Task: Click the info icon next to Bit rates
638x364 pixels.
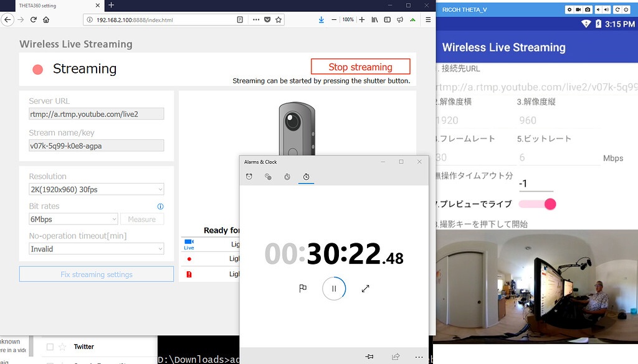Action: point(160,206)
